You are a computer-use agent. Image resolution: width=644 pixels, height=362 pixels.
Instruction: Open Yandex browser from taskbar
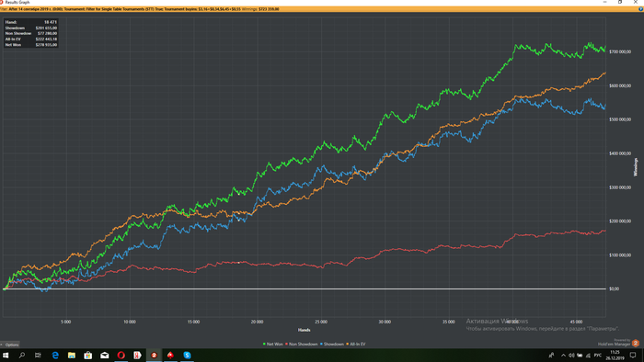tap(137, 355)
